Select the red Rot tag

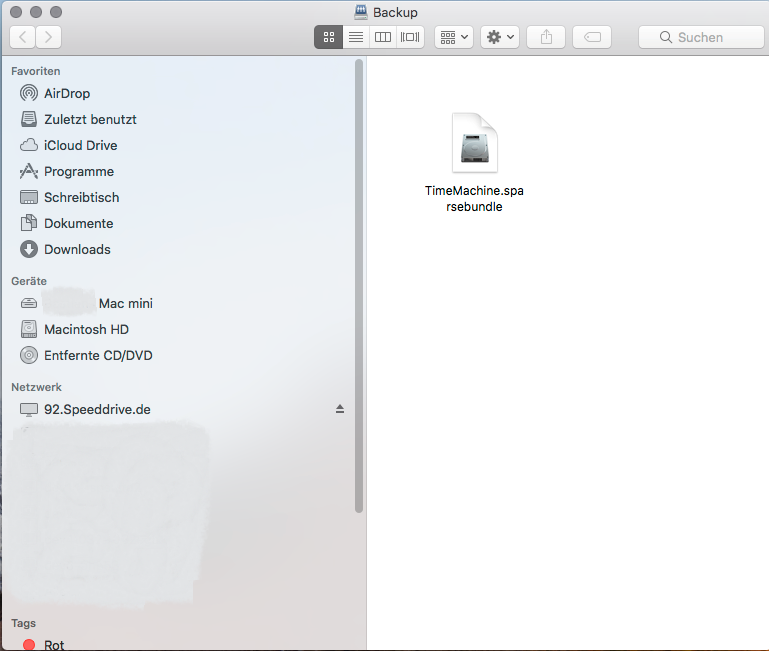click(x=54, y=645)
